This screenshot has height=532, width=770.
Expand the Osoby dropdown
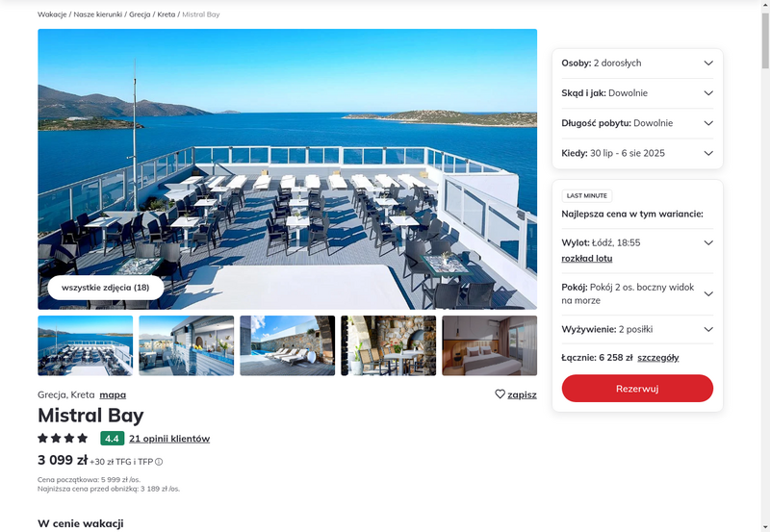[637, 63]
